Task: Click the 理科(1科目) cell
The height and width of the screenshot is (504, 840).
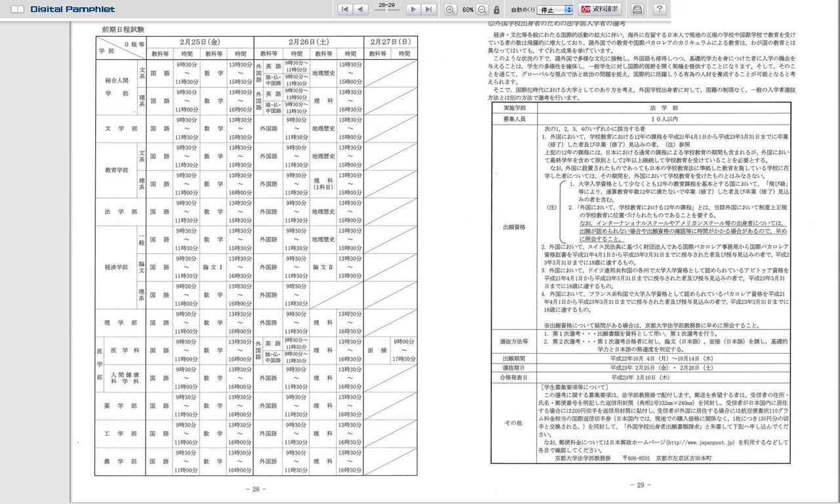Action: pos(324,184)
